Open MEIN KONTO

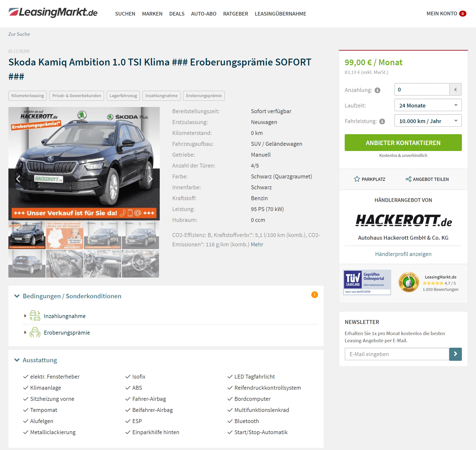pos(442,14)
